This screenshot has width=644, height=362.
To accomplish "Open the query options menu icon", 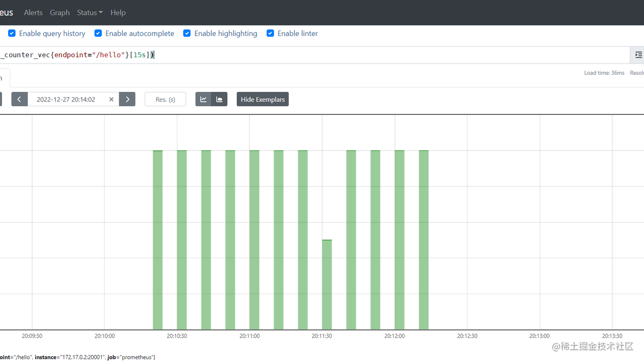I will (638, 54).
